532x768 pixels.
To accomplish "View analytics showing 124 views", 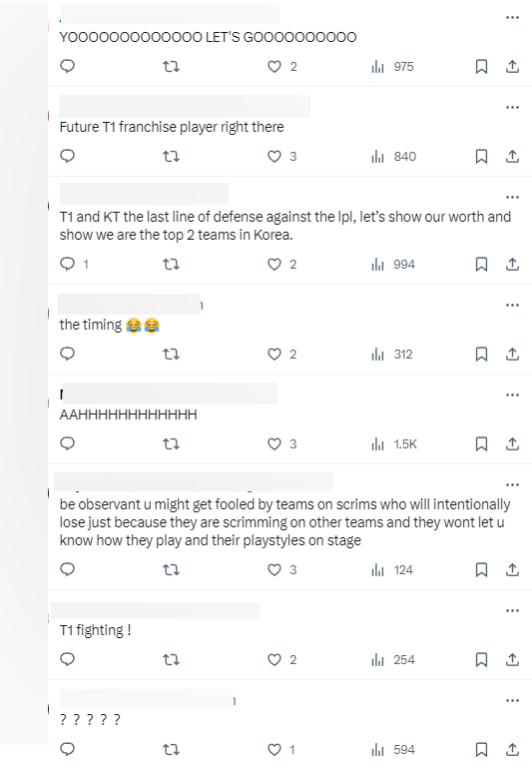I will pyautogui.click(x=392, y=569).
